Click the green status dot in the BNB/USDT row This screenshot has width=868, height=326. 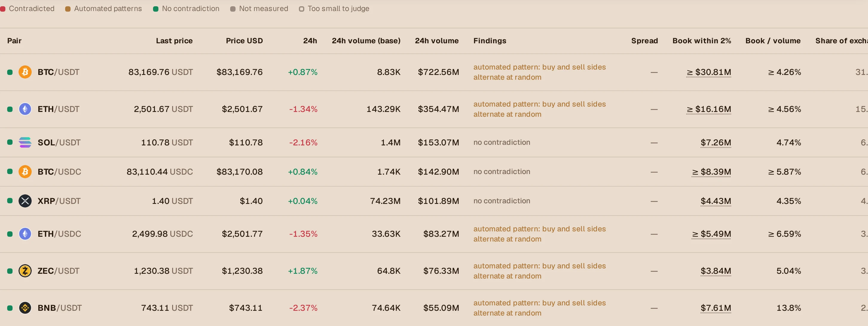10,308
